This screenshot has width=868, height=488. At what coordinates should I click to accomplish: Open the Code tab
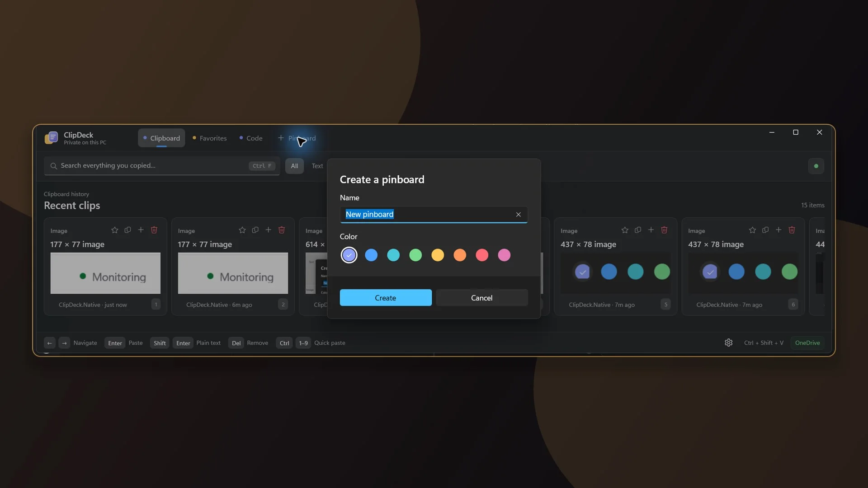point(251,138)
